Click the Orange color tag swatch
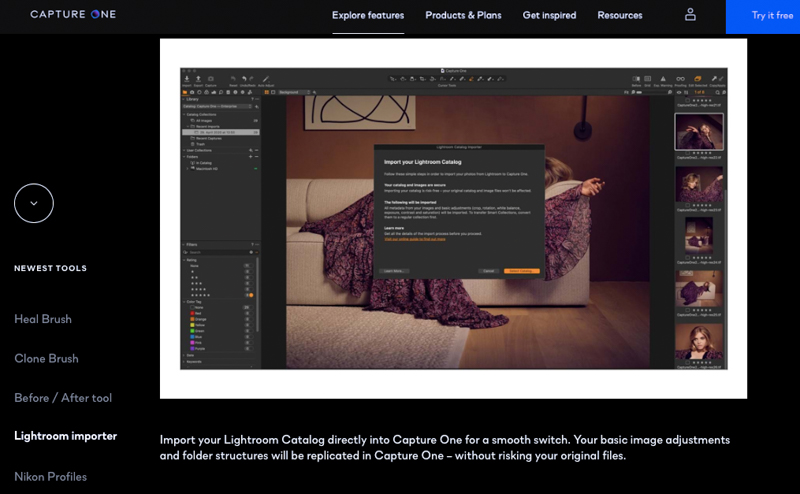This screenshot has width=800, height=494. pos(192,319)
